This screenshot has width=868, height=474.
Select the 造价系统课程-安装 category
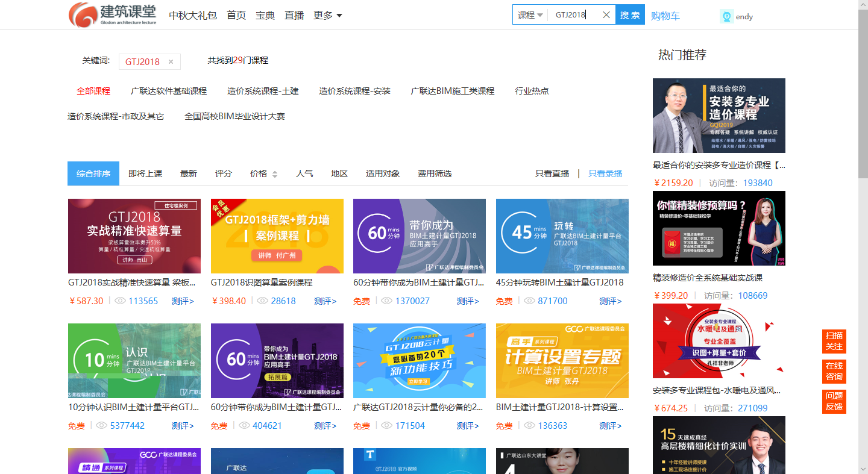(354, 91)
